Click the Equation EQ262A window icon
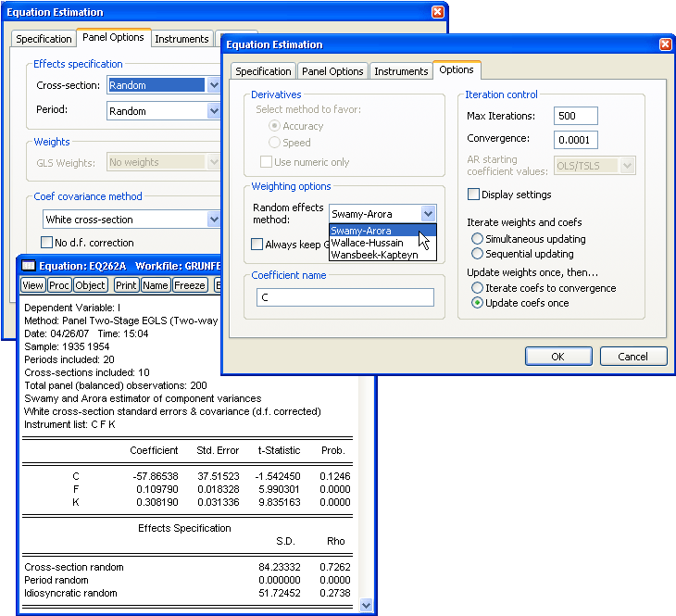Image resolution: width=676 pixels, height=616 pixels. point(29,267)
